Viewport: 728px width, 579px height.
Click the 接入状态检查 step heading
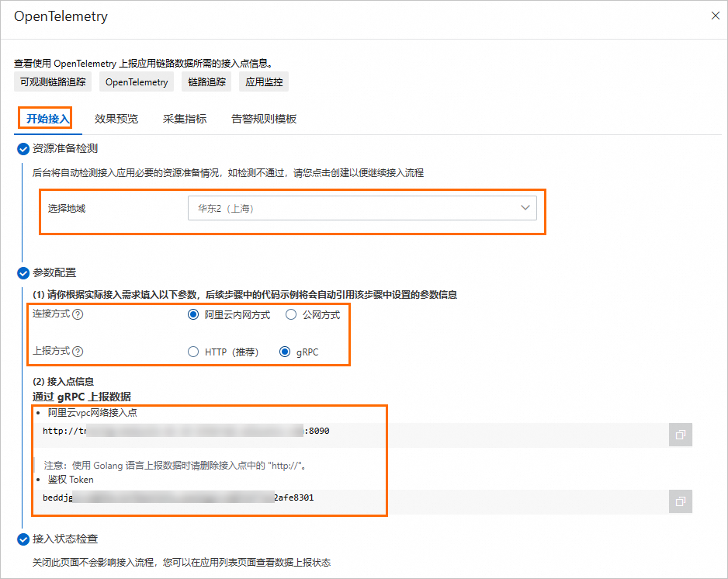(65, 539)
